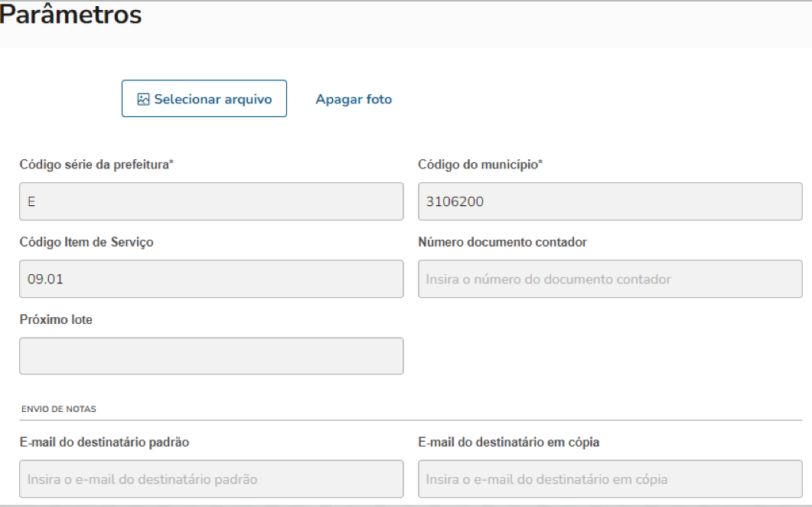This screenshot has width=812, height=507.
Task: Click the ENVIO DE NOTAS section header
Action: click(58, 409)
